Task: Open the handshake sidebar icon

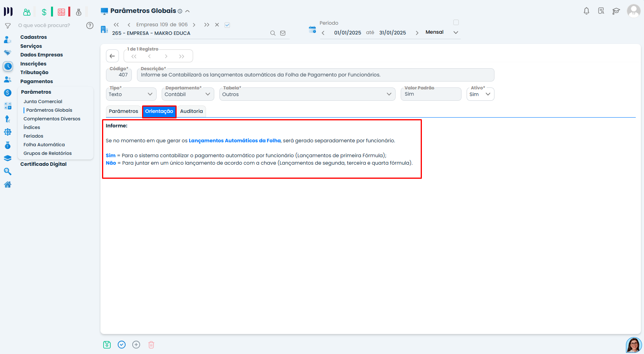Action: [x=7, y=53]
